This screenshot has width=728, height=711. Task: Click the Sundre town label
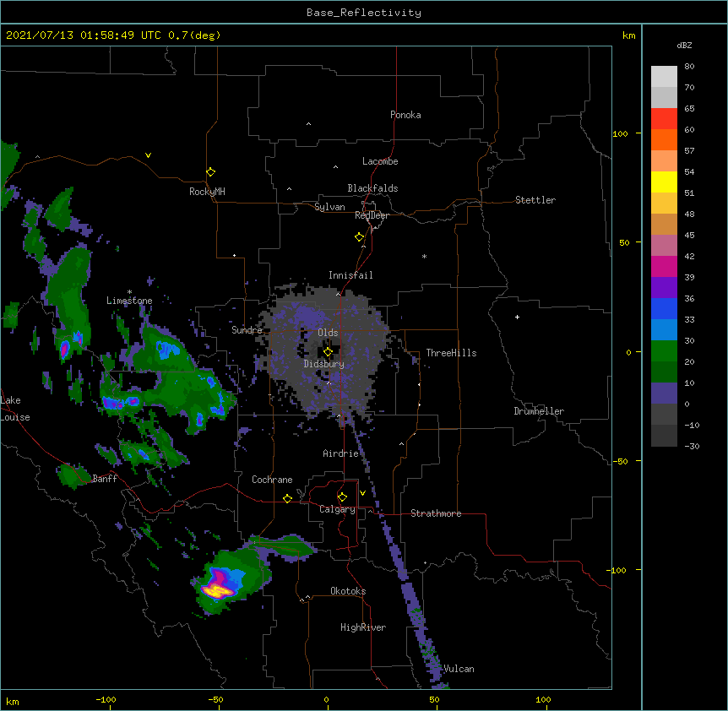pyautogui.click(x=247, y=330)
